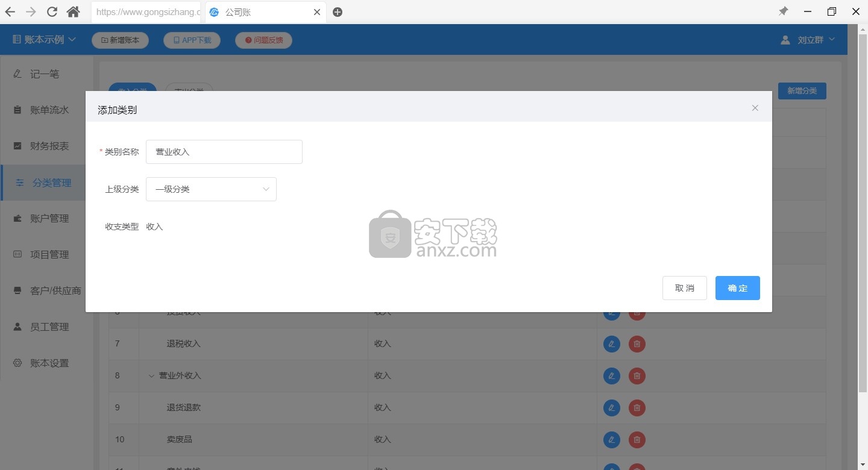Close the 添加类别 dialog with X
Screen dimensions: 868x470
pos(755,108)
